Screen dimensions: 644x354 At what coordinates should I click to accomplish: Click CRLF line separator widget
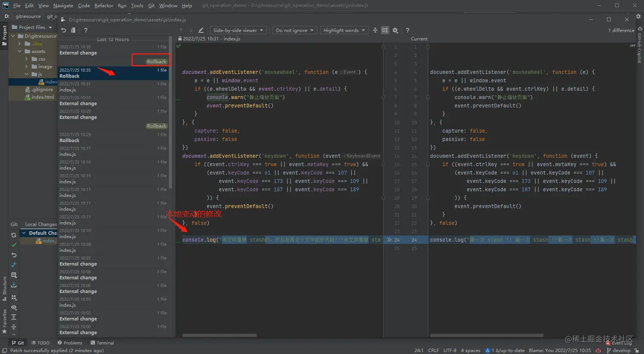tap(434, 351)
